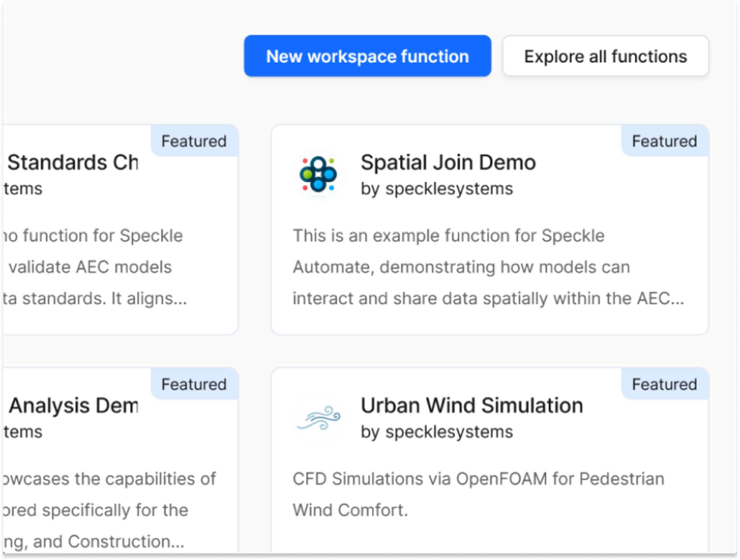
Task: Click the Featured badge on Analysis Dem card
Action: point(194,384)
